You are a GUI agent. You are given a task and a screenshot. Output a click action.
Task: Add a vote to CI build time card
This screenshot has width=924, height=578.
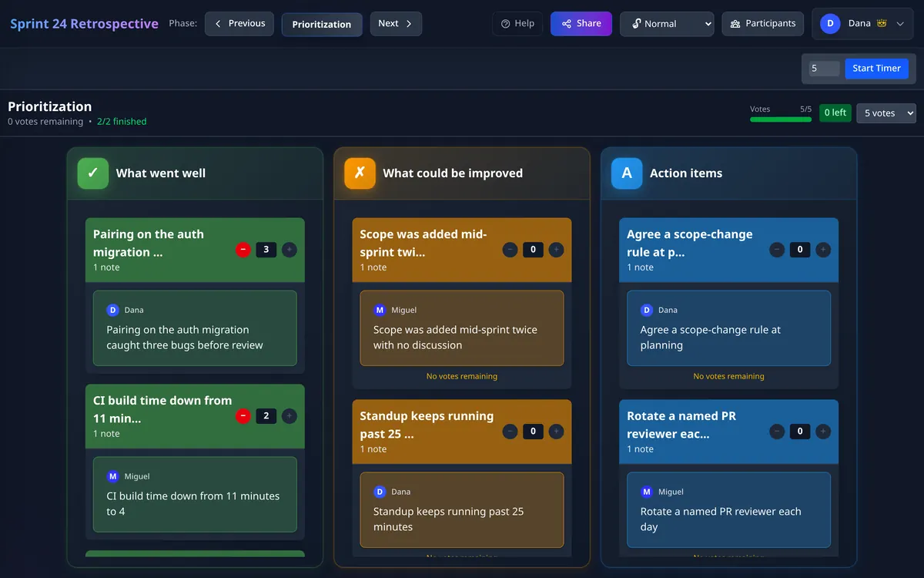(290, 416)
